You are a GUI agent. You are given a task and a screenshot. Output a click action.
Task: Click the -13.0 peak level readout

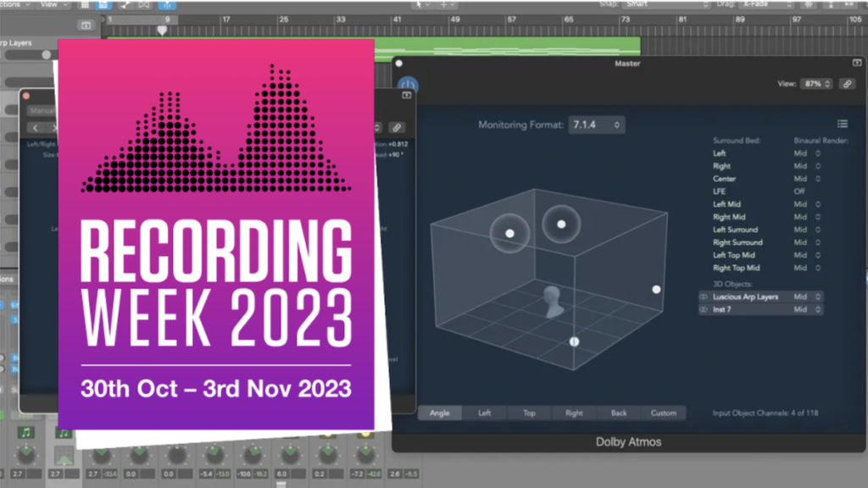click(x=223, y=474)
